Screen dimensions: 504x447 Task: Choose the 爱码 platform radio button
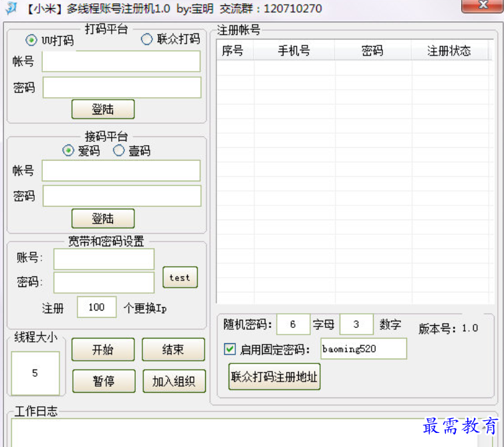(x=68, y=151)
